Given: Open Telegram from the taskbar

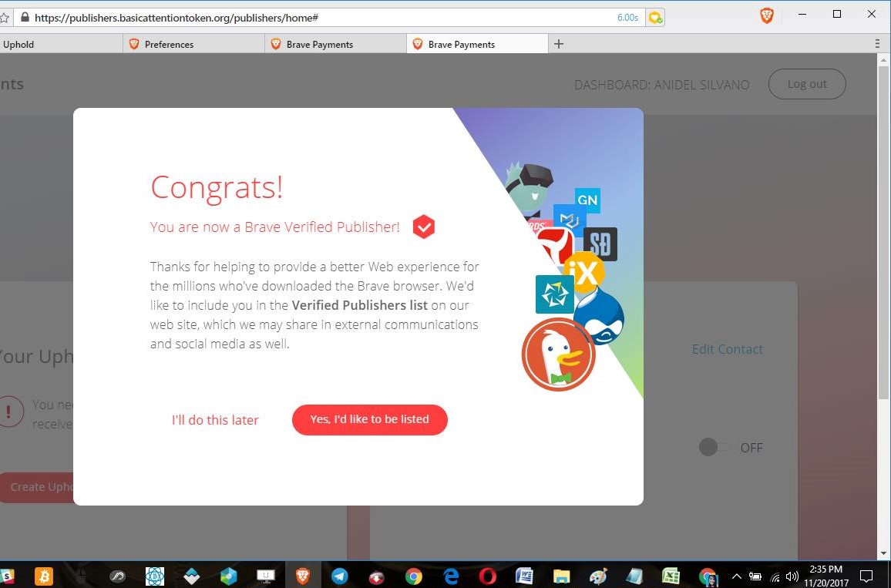Looking at the screenshot, I should (340, 576).
